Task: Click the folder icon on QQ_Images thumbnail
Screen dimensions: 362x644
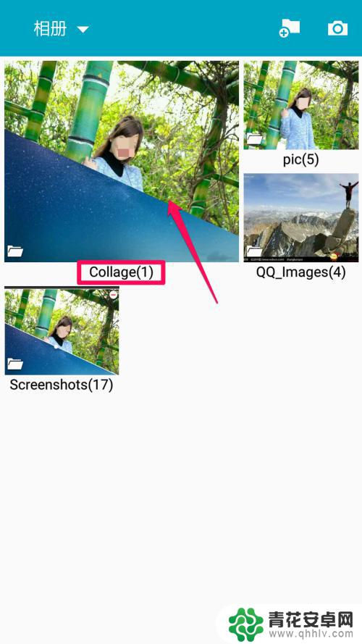Action: pos(254,251)
